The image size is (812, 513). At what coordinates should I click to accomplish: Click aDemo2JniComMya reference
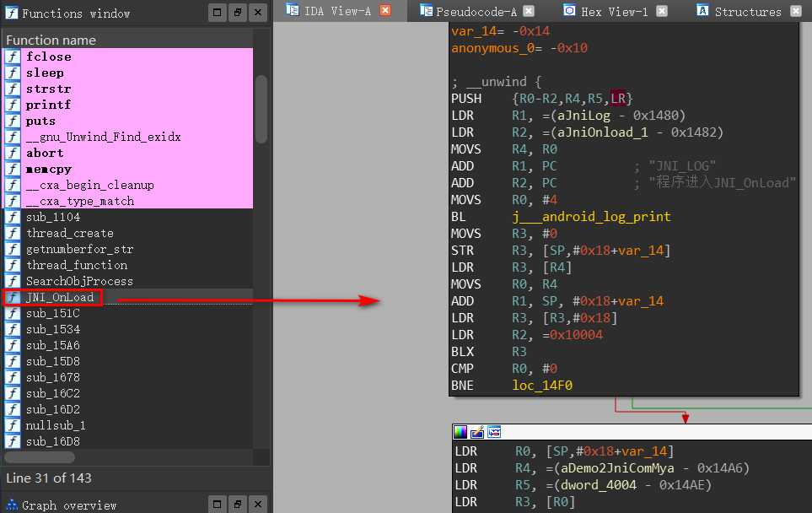tap(618, 468)
